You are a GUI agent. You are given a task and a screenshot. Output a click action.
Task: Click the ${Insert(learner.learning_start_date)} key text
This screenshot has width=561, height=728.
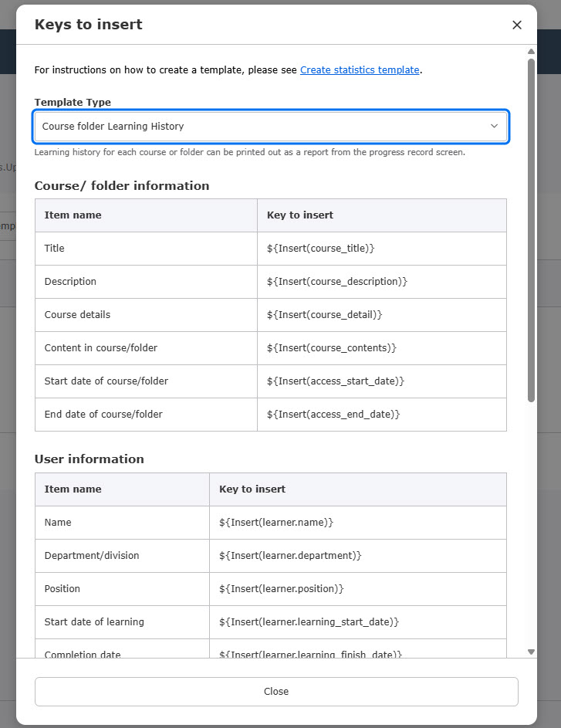click(309, 622)
